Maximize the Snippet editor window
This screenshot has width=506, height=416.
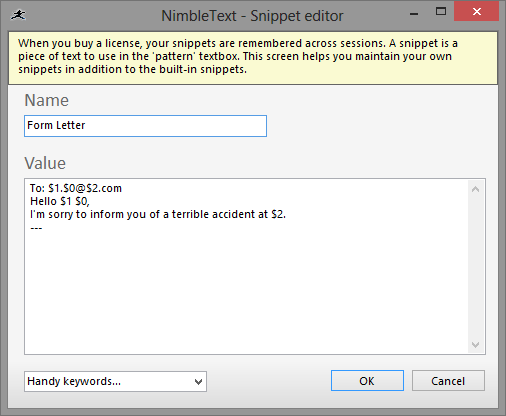coord(441,12)
